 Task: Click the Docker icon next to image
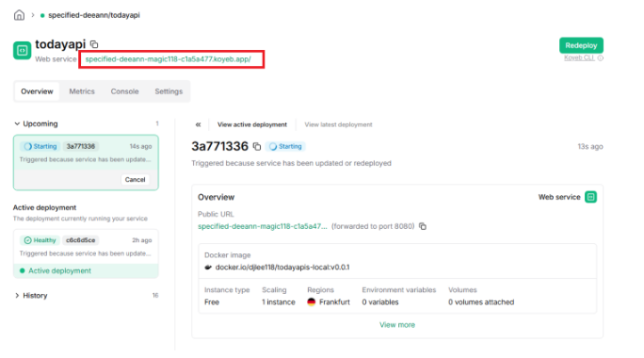[x=208, y=268]
